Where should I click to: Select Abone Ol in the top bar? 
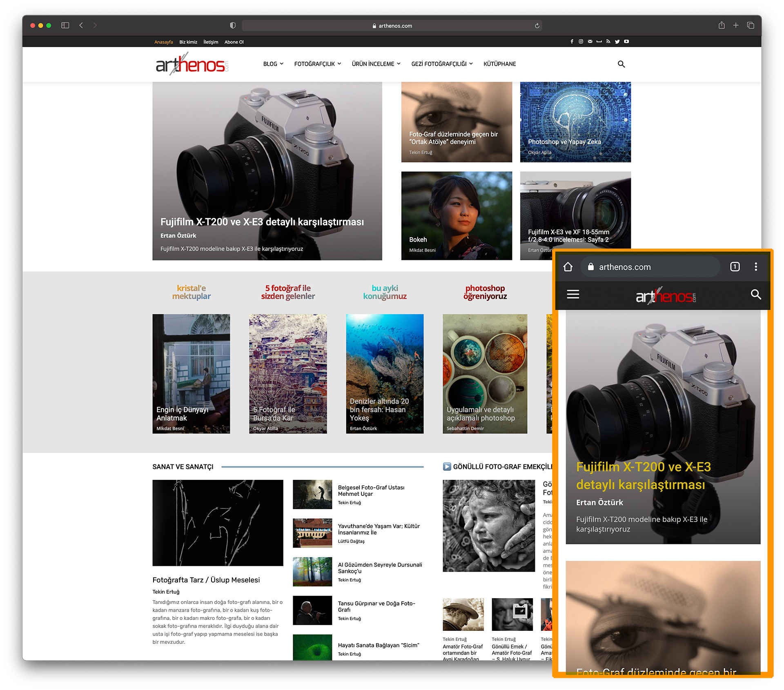point(234,42)
